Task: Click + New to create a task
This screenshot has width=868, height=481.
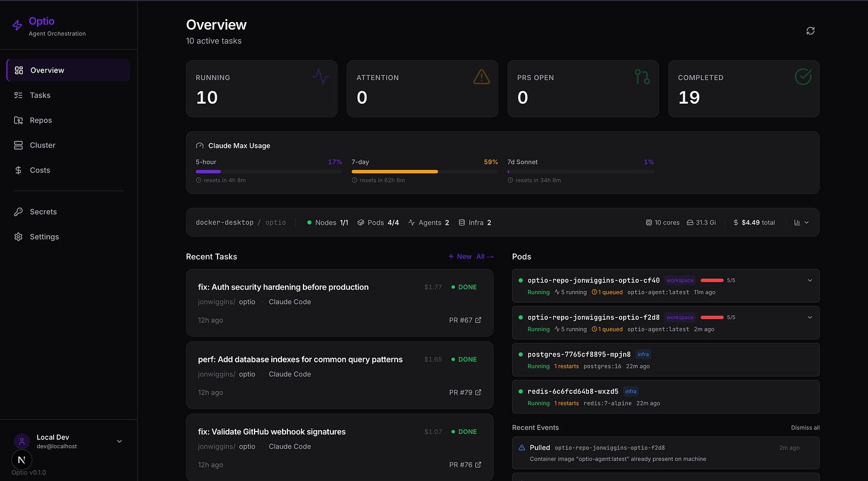Action: [x=459, y=256]
